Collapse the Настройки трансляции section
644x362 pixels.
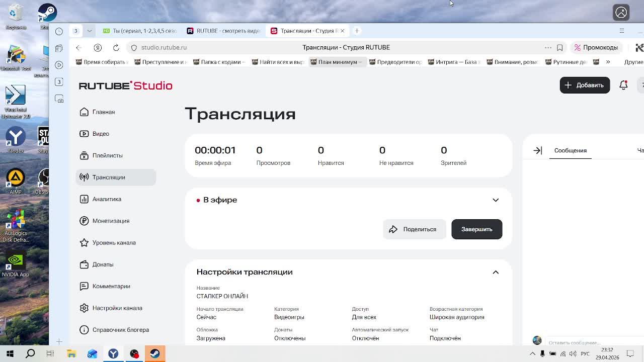pyautogui.click(x=496, y=272)
